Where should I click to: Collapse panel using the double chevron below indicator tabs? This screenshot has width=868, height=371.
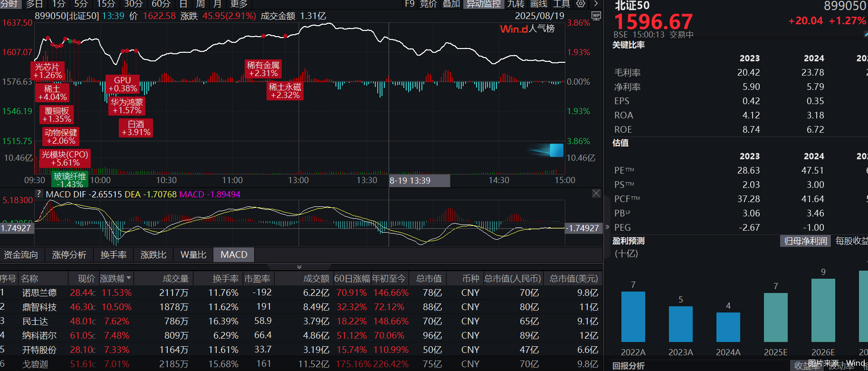click(299, 267)
